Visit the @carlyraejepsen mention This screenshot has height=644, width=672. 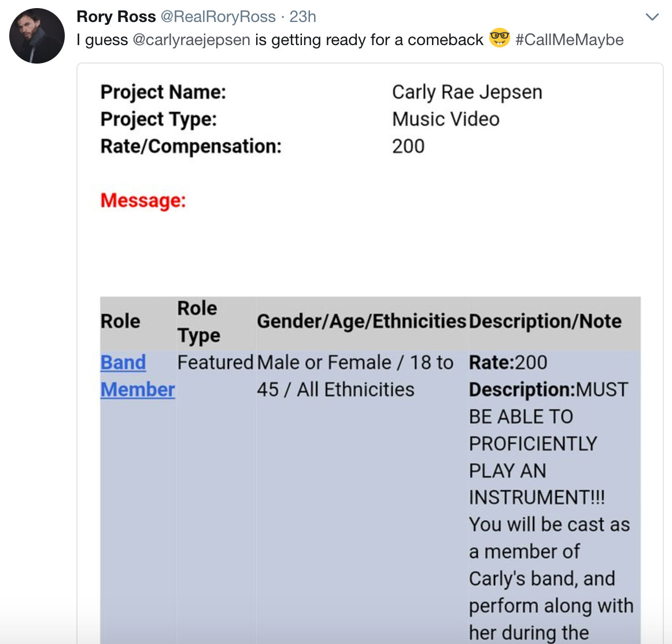[x=191, y=40]
